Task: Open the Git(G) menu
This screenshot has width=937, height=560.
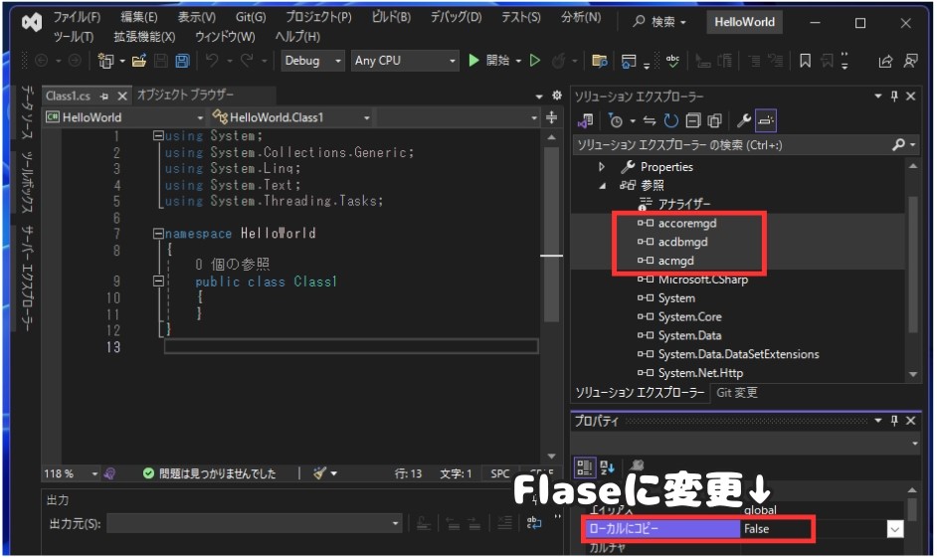Action: tap(251, 17)
